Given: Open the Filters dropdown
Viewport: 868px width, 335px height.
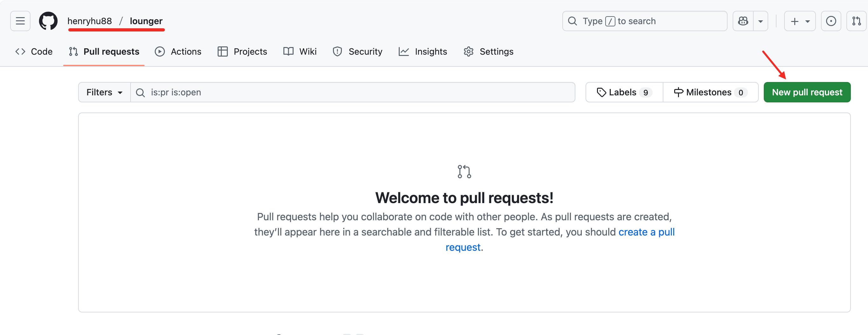Looking at the screenshot, I should tap(104, 92).
